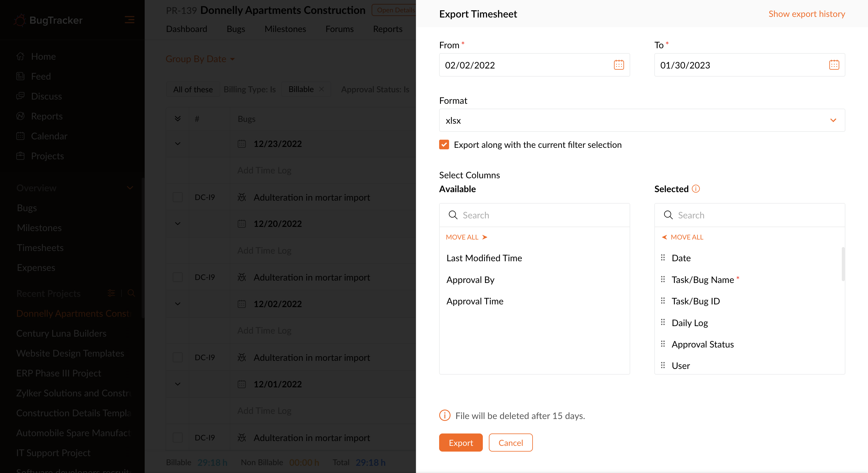Viewport: 868px width, 473px height.
Task: Open the To date calendar picker
Action: pos(834,65)
